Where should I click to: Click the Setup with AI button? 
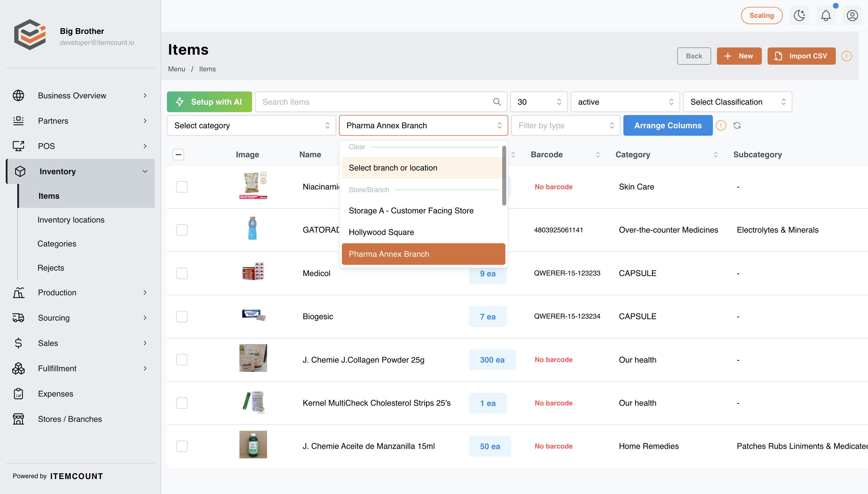tap(209, 102)
